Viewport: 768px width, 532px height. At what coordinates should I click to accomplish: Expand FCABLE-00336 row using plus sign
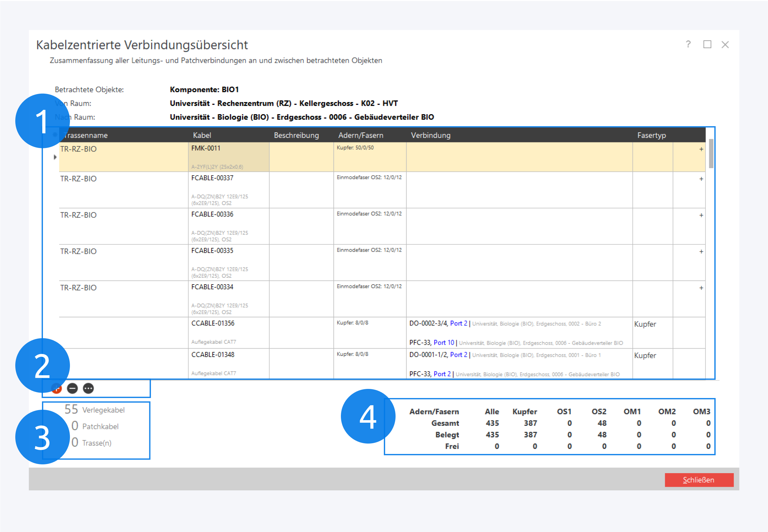click(x=701, y=215)
